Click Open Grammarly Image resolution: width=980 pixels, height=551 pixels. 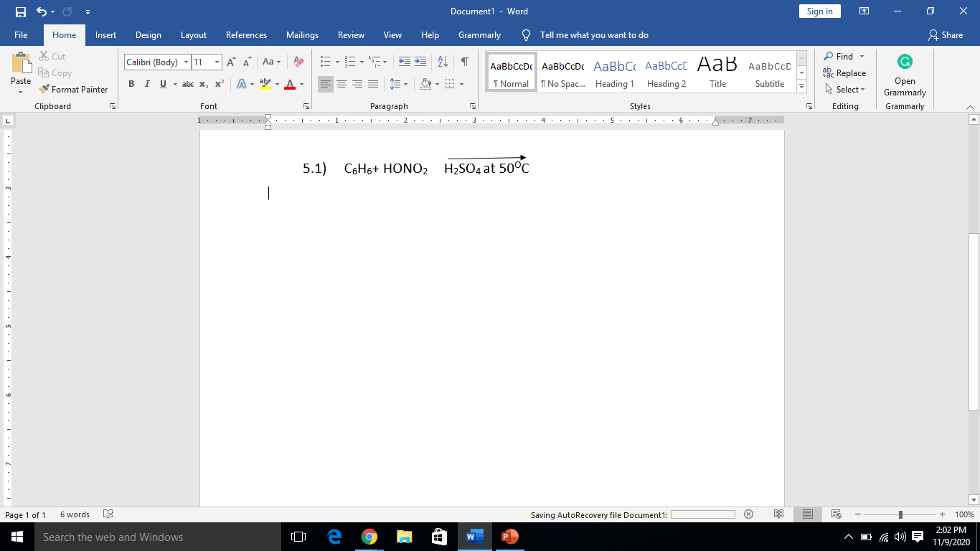click(904, 75)
